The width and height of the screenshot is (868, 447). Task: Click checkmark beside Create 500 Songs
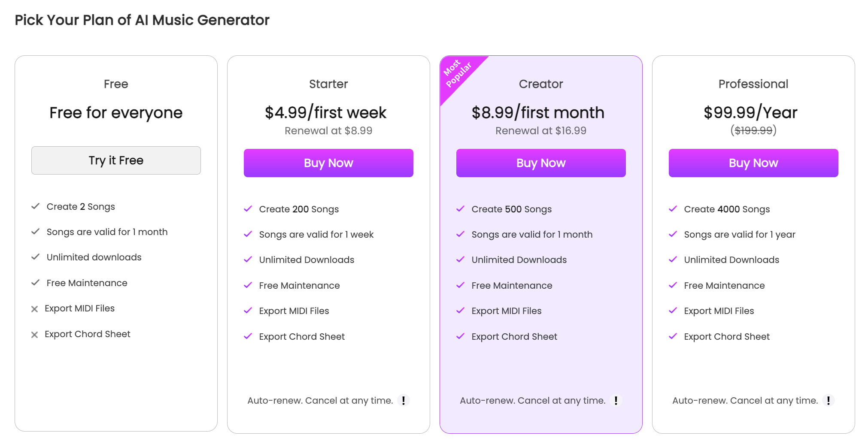pos(461,209)
